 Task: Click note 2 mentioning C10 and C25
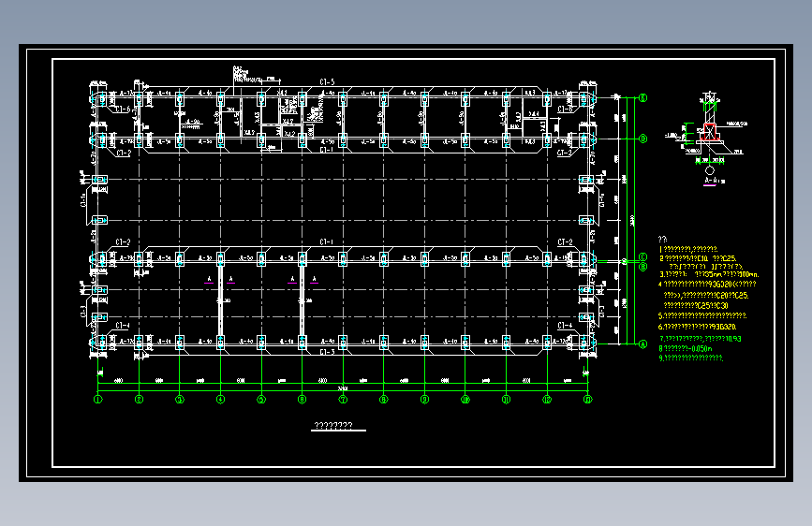698,258
